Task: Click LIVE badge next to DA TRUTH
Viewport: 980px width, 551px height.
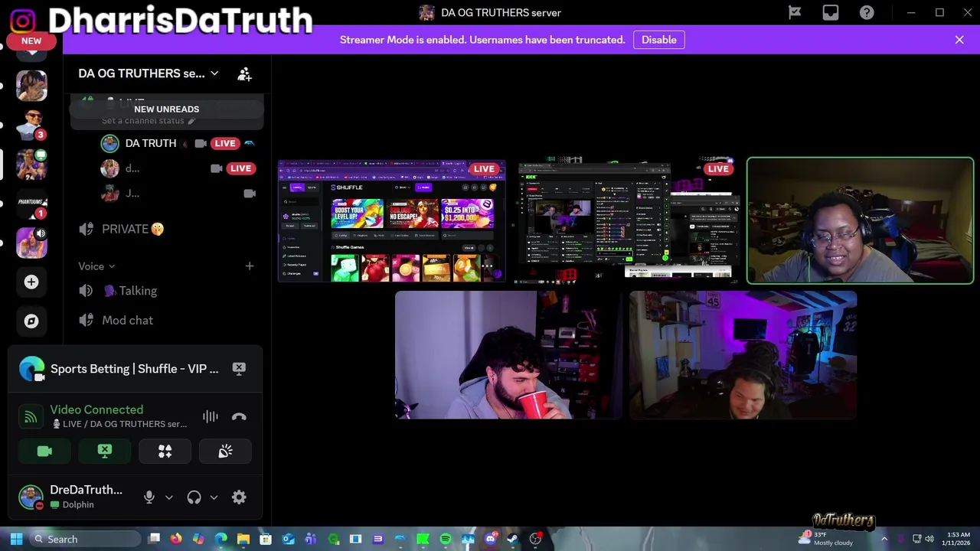Action: click(x=225, y=143)
